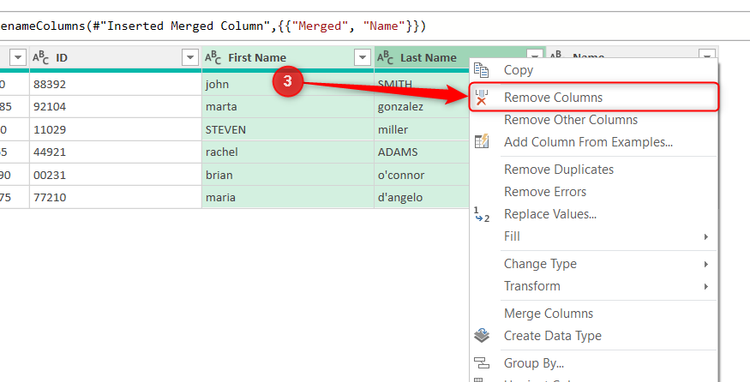Viewport: 750px width, 382px height.
Task: Open filter dropdown left of ID column
Action: click(x=18, y=58)
